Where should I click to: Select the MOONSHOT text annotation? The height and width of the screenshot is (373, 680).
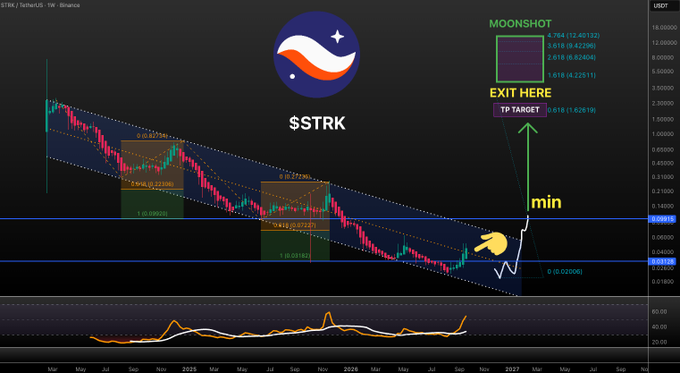[520, 24]
